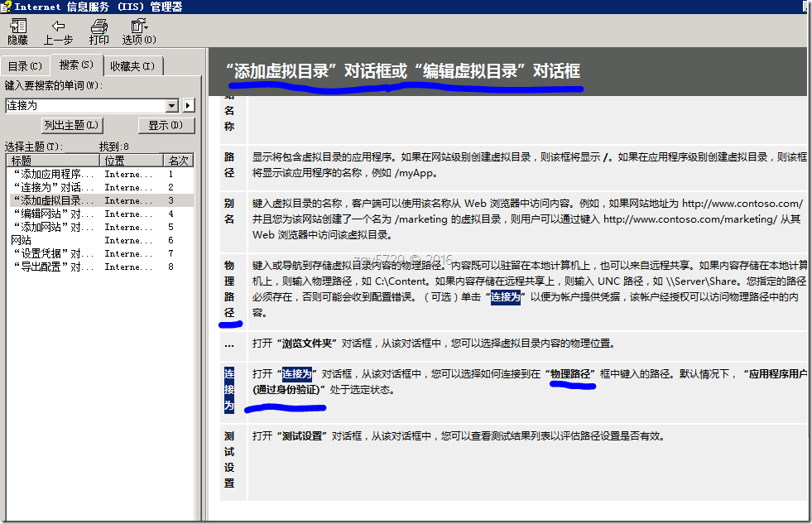
Task: Click the 找到:8 result count label
Action: (114, 147)
